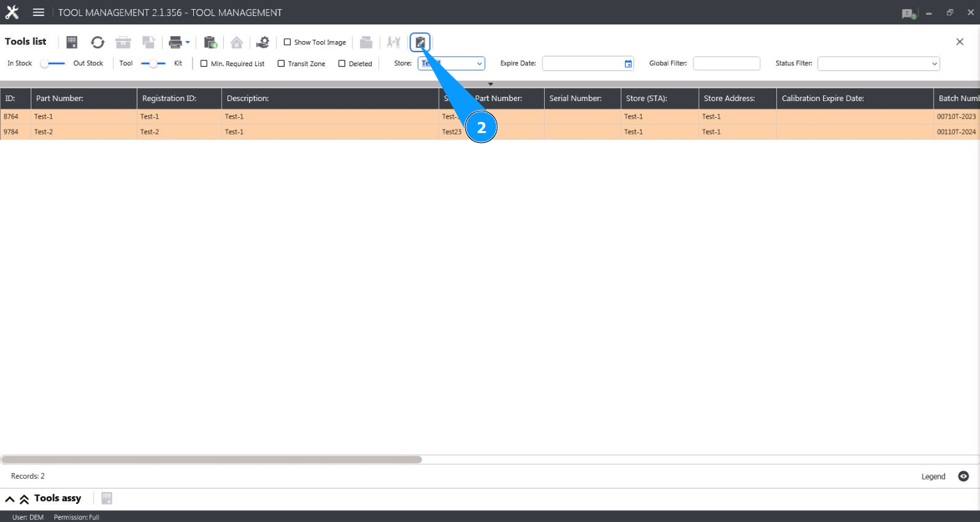Sort by the ID column header

click(x=15, y=98)
